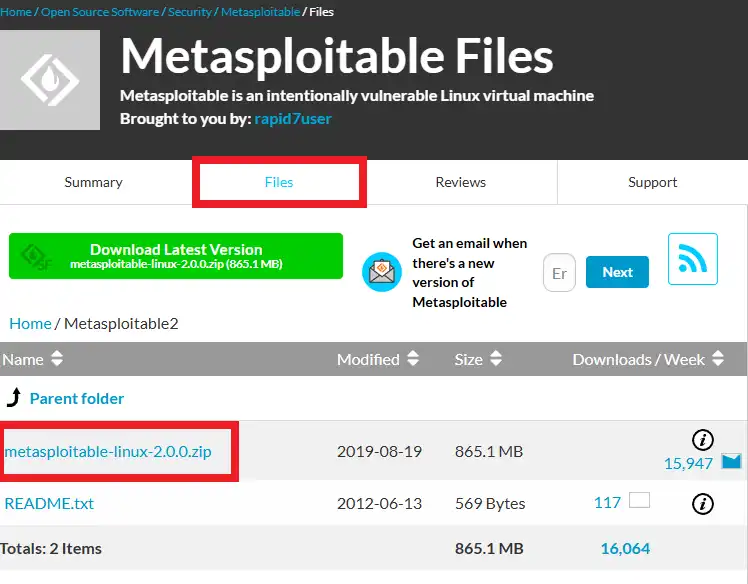Click the Parent folder up-arrow icon
748x584 pixels.
13,398
